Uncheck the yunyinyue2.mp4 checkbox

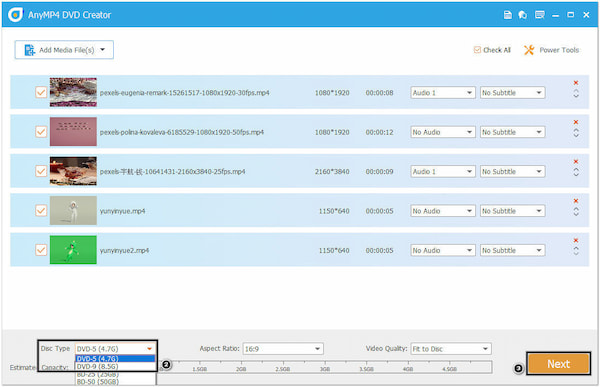[41, 250]
